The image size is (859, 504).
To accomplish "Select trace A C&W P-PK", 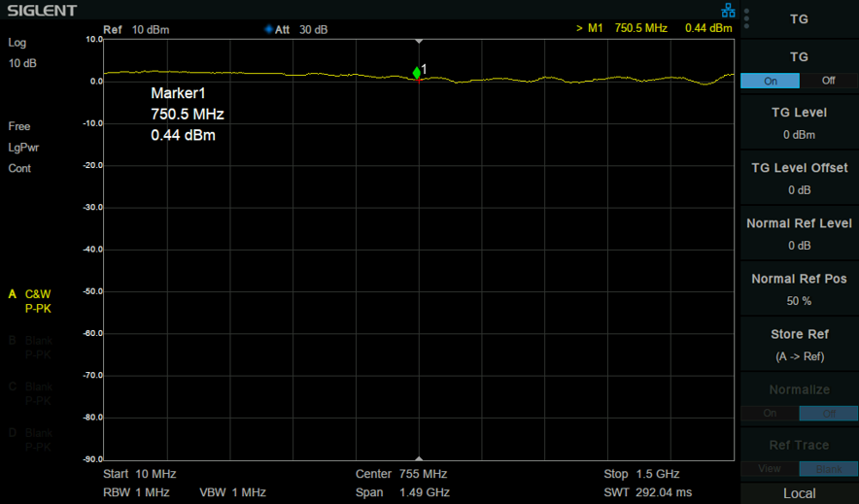I will click(31, 301).
